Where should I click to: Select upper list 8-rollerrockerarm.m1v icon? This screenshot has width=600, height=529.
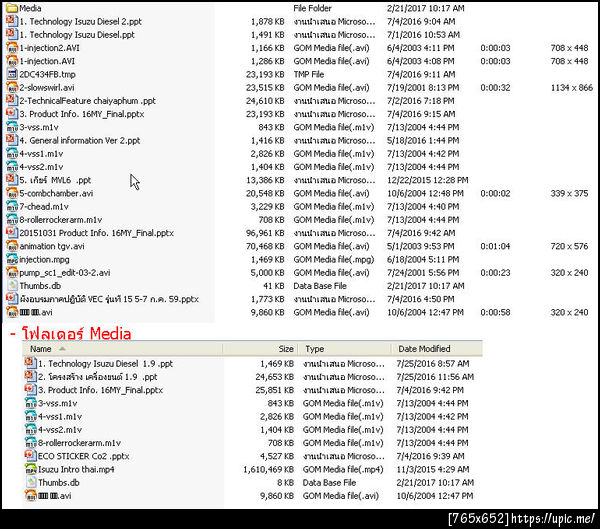click(12, 219)
